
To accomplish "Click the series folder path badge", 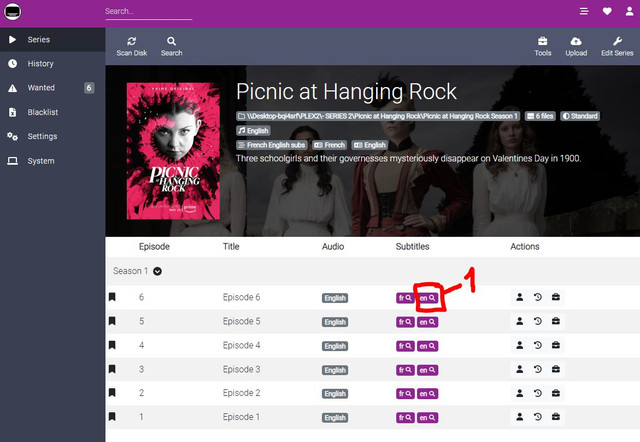I will pyautogui.click(x=378, y=116).
